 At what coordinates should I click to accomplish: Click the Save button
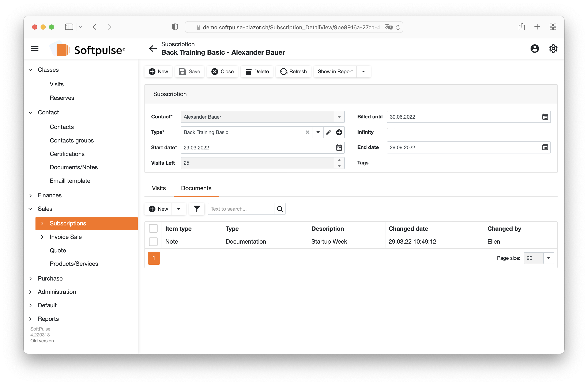(x=189, y=72)
